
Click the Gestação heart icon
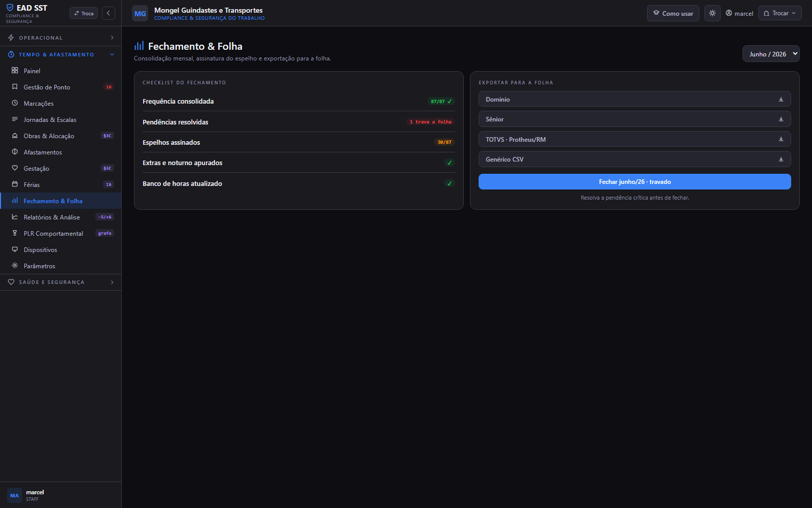[x=15, y=168]
